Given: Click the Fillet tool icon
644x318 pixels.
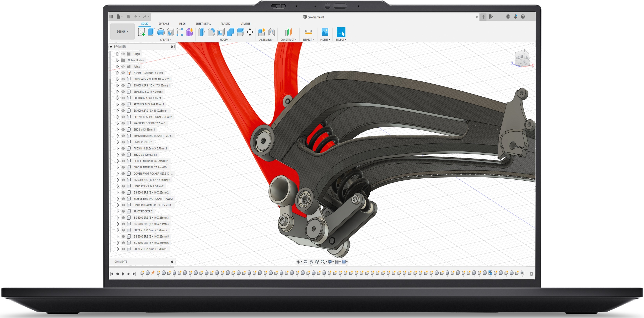Looking at the screenshot, I should [x=211, y=32].
